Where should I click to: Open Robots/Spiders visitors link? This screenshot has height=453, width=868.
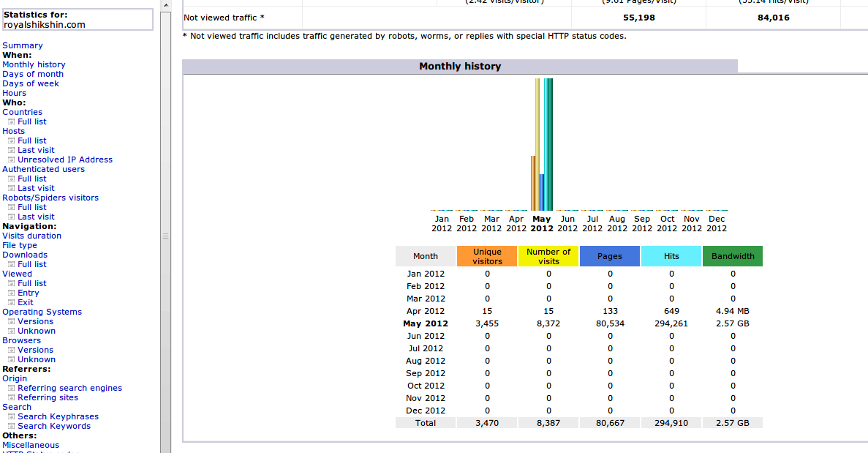point(50,198)
